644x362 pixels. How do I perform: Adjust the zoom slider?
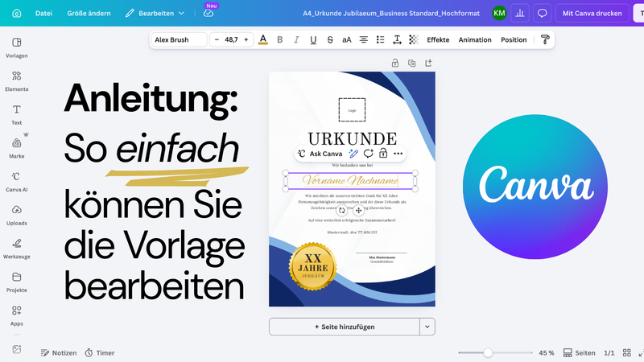pos(488,352)
